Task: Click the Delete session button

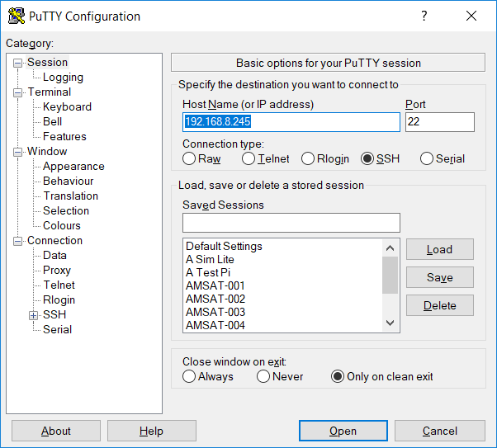Action: pyautogui.click(x=440, y=306)
